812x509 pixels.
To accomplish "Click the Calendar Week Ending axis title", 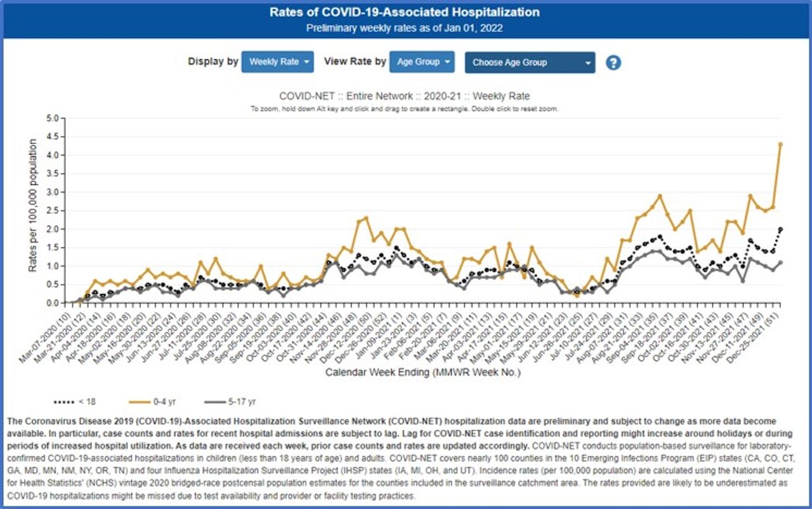I will (x=422, y=372).
